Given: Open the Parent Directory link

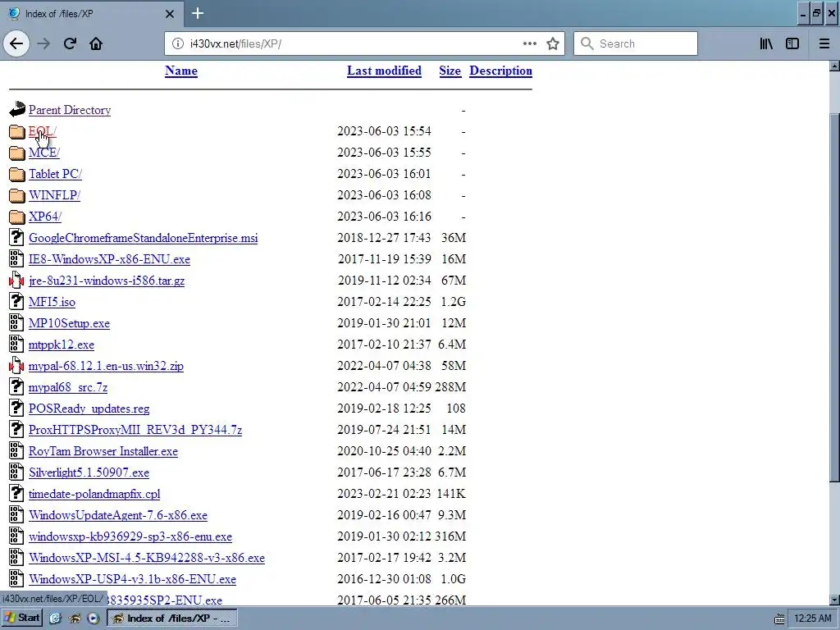Looking at the screenshot, I should [70, 110].
